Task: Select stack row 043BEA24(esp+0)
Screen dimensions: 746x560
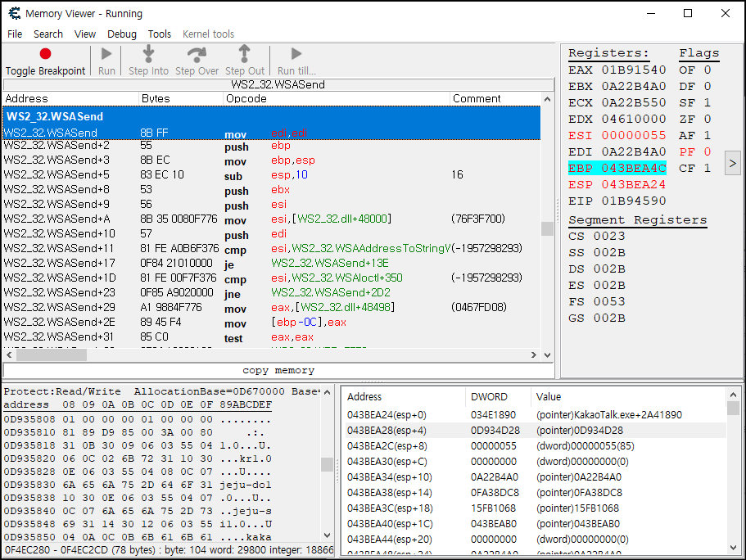Action: 536,415
